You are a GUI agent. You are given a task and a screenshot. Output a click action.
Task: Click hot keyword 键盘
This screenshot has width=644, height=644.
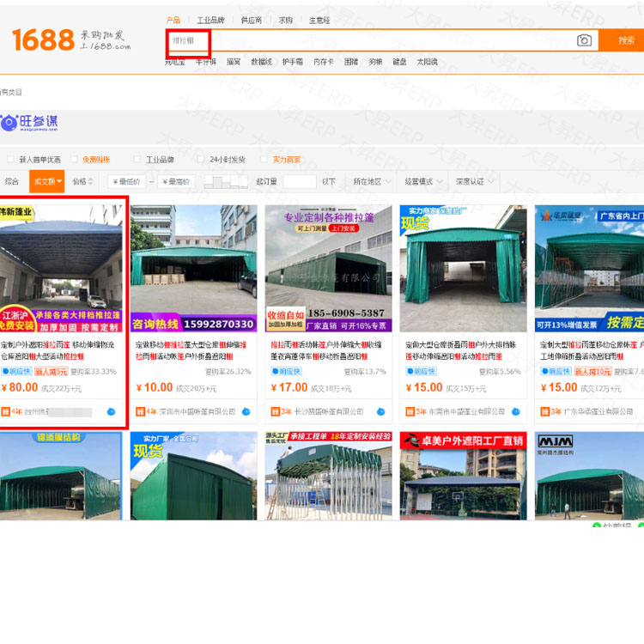pos(399,62)
